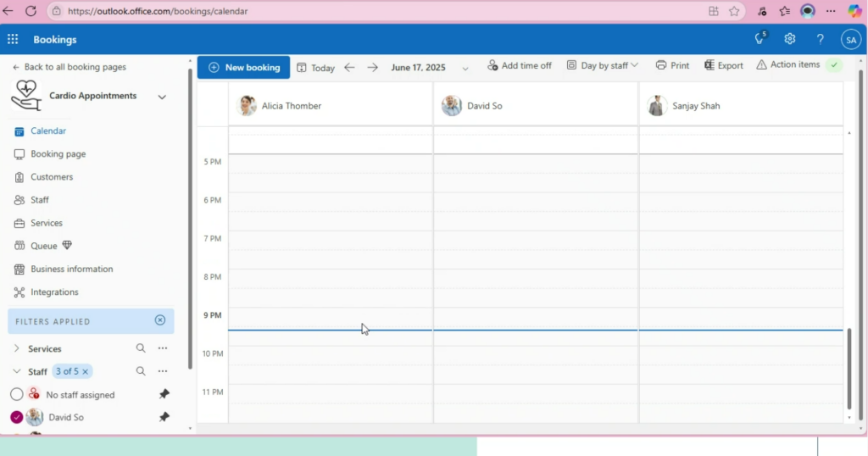Reload the page with refresh icon
Screen dimensions: 868x456
[x=31, y=11]
